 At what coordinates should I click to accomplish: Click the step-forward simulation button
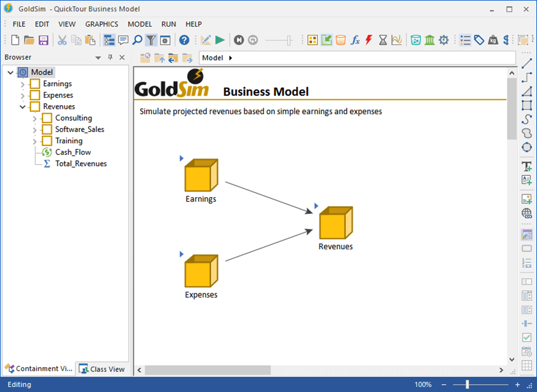pyautogui.click(x=239, y=40)
